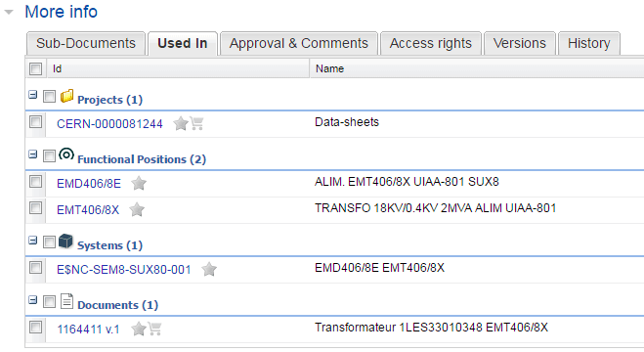
Task: Tick the select-all checkbox in the Id header
Action: (36, 68)
